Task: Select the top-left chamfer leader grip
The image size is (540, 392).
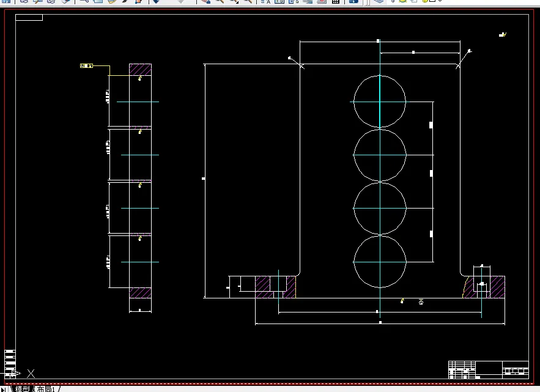Action: pos(289,58)
